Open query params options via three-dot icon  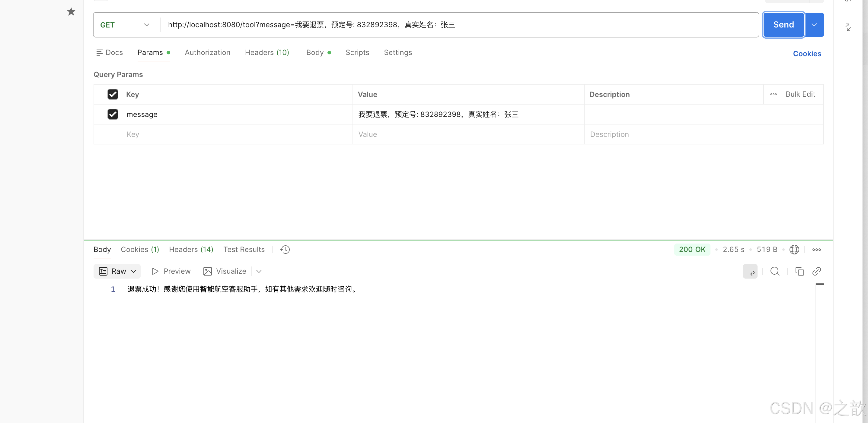click(773, 94)
